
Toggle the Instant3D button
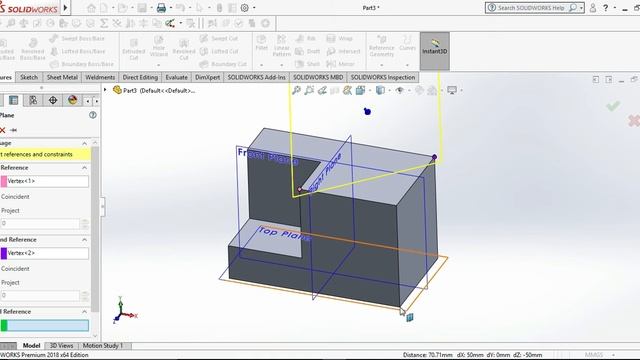click(x=435, y=51)
